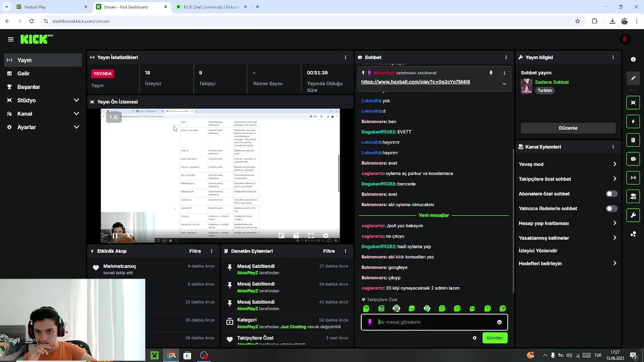Click the pin icon on the pinned message
Viewport: 644px width, 362px height.
pyautogui.click(x=491, y=73)
